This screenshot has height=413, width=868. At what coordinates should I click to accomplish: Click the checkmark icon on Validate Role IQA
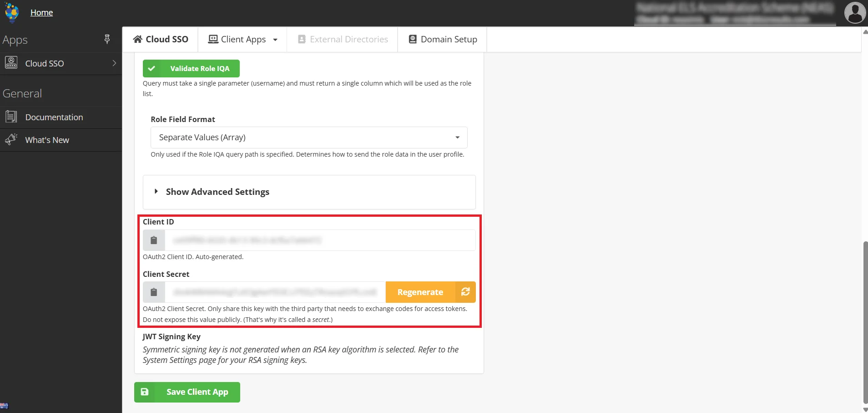pos(151,68)
